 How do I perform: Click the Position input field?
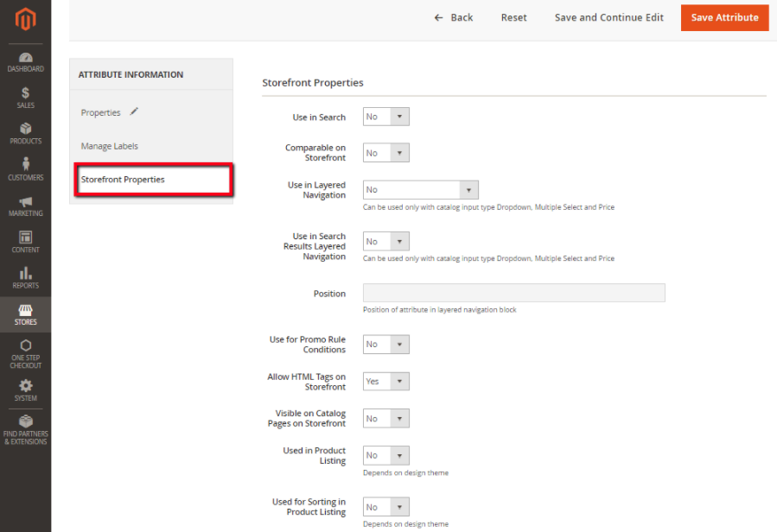513,294
